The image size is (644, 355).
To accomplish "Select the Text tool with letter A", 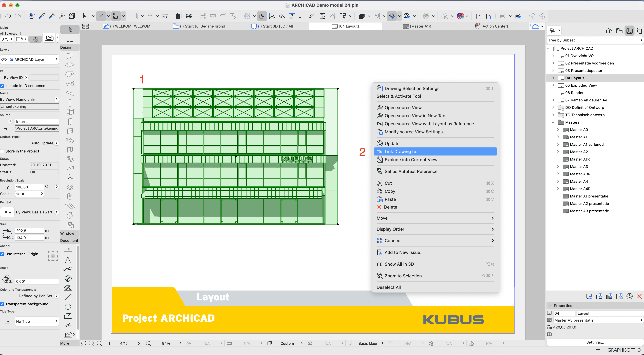I will (x=68, y=260).
